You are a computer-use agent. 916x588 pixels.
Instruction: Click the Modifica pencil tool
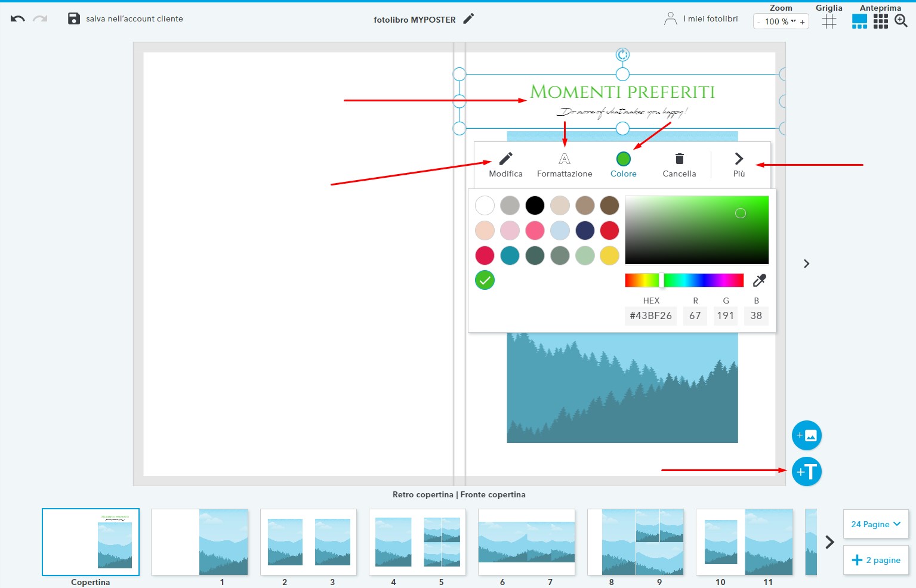pos(505,165)
